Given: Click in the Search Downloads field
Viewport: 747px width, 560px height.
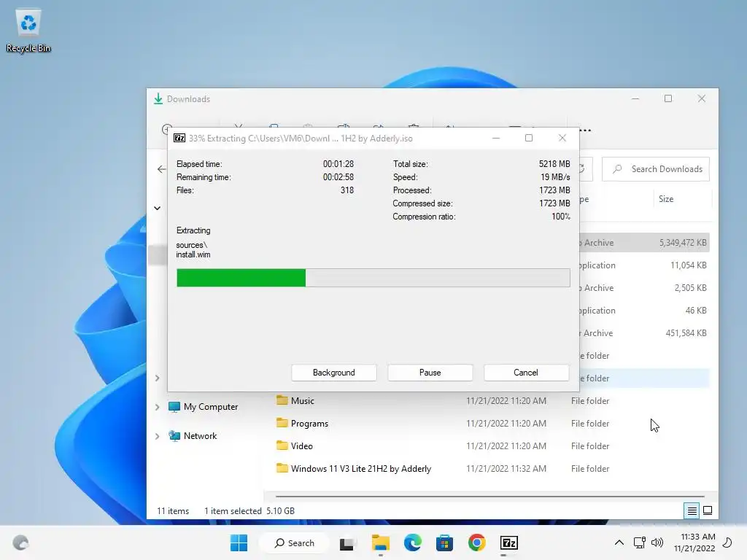Looking at the screenshot, I should (x=656, y=169).
